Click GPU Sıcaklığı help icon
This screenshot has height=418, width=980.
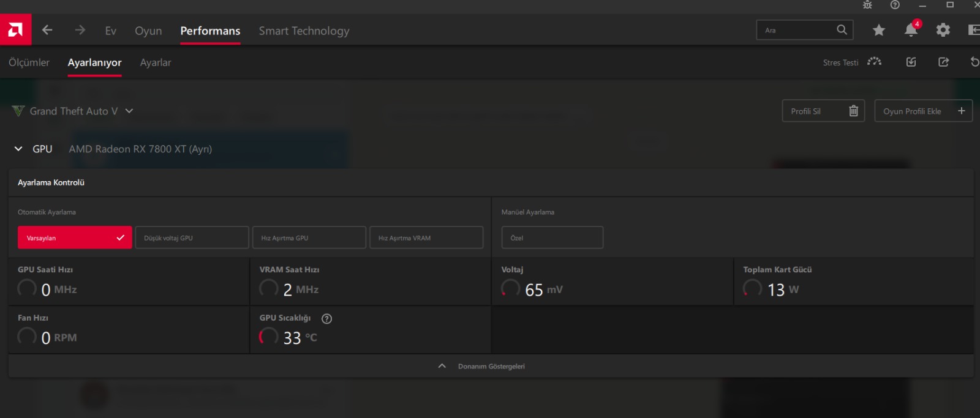[x=326, y=318]
